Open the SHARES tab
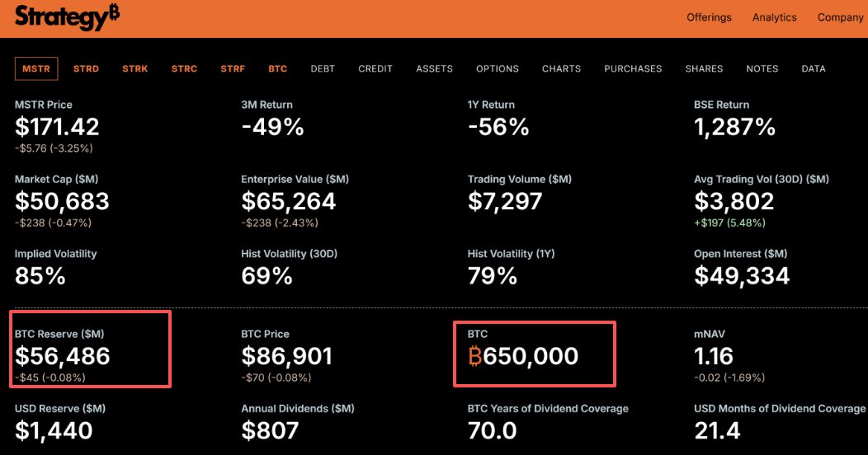Viewport: 868px width, 455px height. pyautogui.click(x=704, y=68)
